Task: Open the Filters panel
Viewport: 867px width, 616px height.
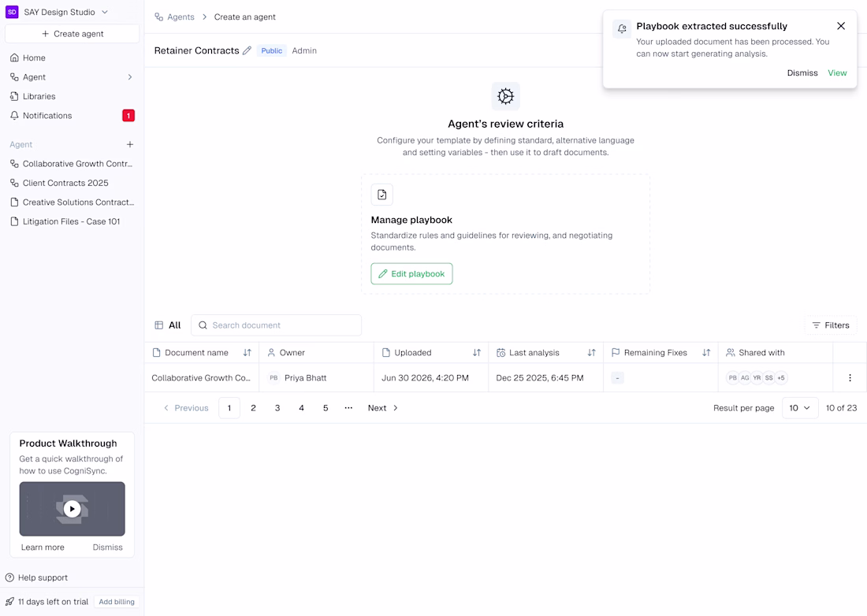Action: 831,325
